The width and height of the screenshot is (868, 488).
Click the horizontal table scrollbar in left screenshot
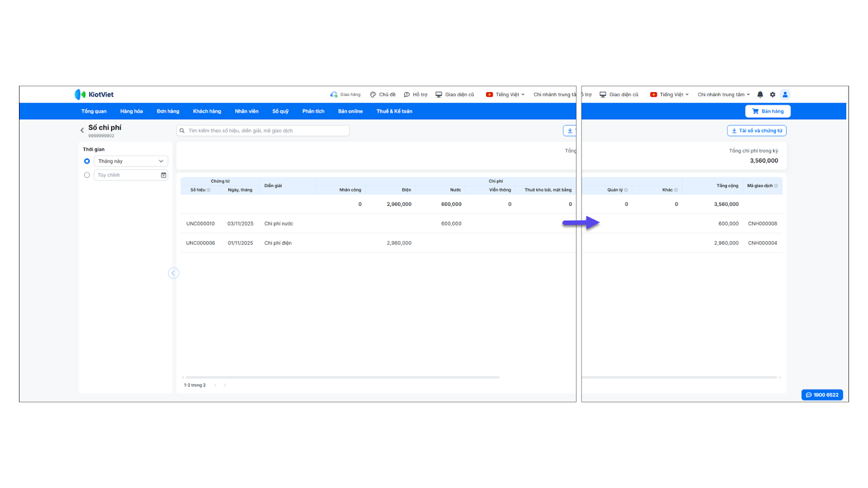pos(342,377)
